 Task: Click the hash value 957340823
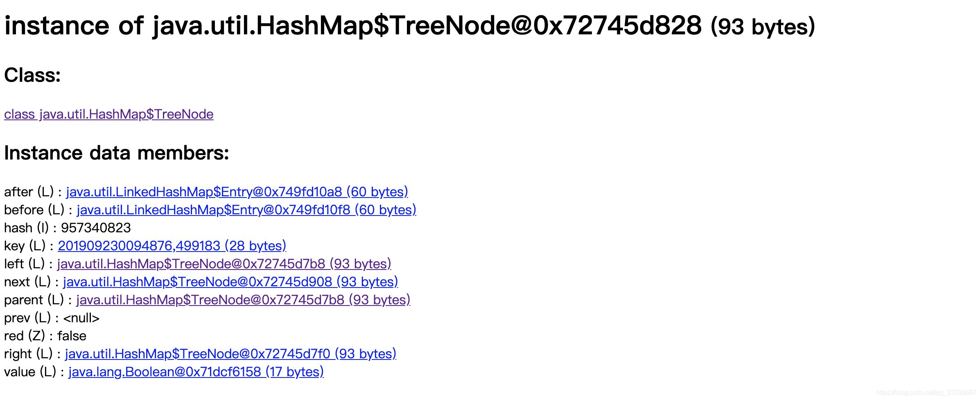coord(96,228)
